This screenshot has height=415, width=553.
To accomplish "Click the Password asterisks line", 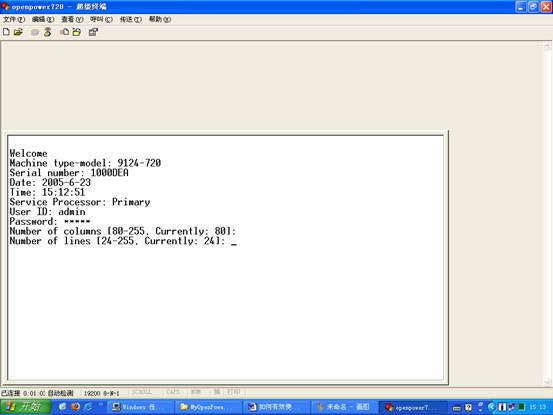I will [50, 221].
